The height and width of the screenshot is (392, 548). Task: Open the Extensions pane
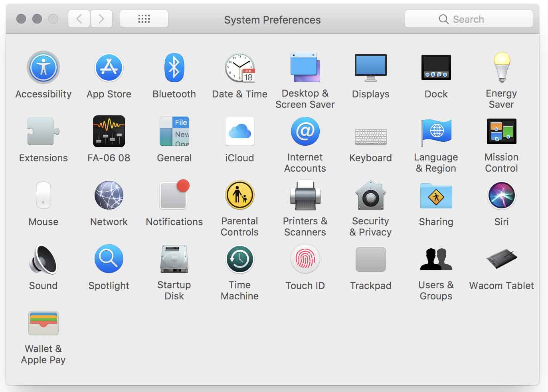pyautogui.click(x=44, y=131)
